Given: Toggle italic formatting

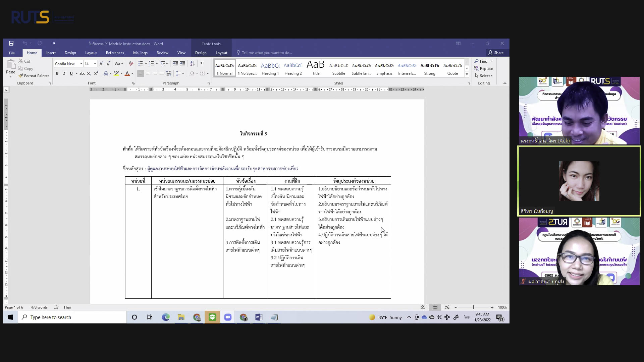Looking at the screenshot, I should (x=64, y=73).
